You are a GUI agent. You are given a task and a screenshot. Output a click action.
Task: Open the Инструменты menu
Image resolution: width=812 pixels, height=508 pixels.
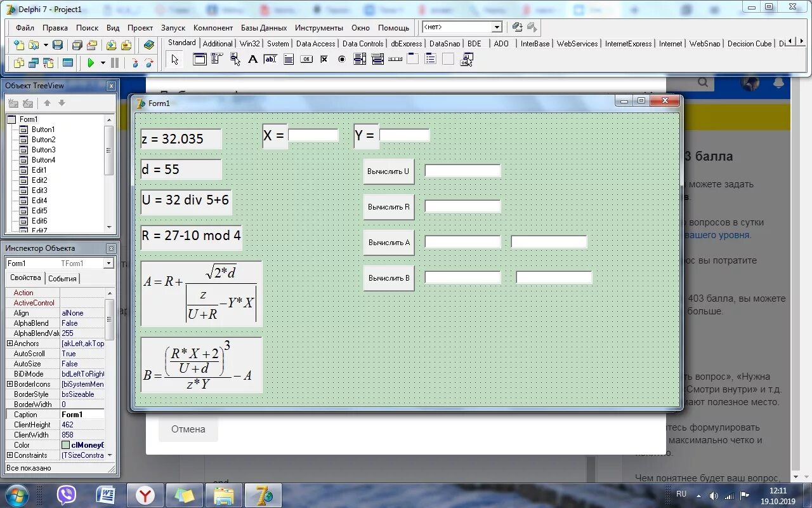pyautogui.click(x=319, y=28)
